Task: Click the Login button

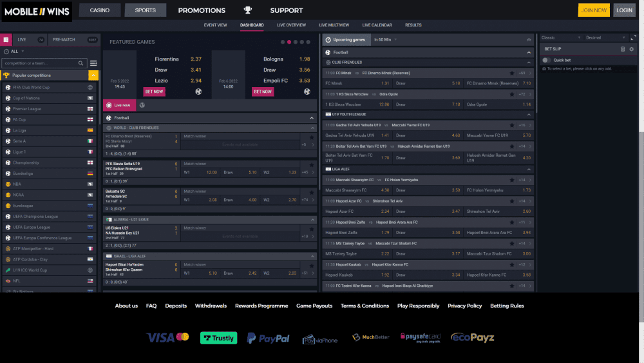Action: point(624,10)
